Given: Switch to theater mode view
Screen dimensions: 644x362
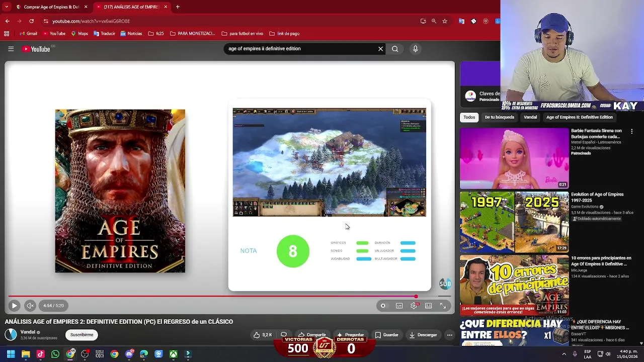Looking at the screenshot, I should [x=428, y=306].
